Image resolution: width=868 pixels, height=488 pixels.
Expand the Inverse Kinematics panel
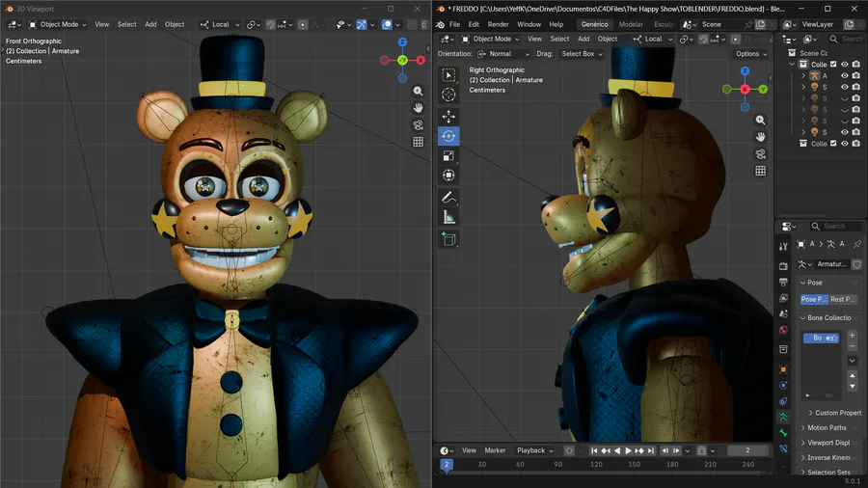tap(827, 457)
